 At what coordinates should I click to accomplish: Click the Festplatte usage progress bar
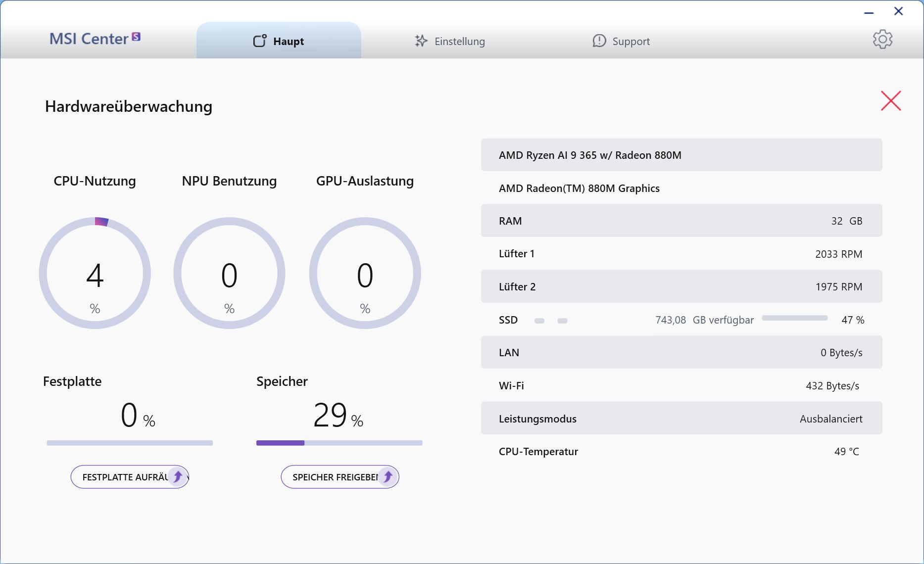(x=130, y=443)
